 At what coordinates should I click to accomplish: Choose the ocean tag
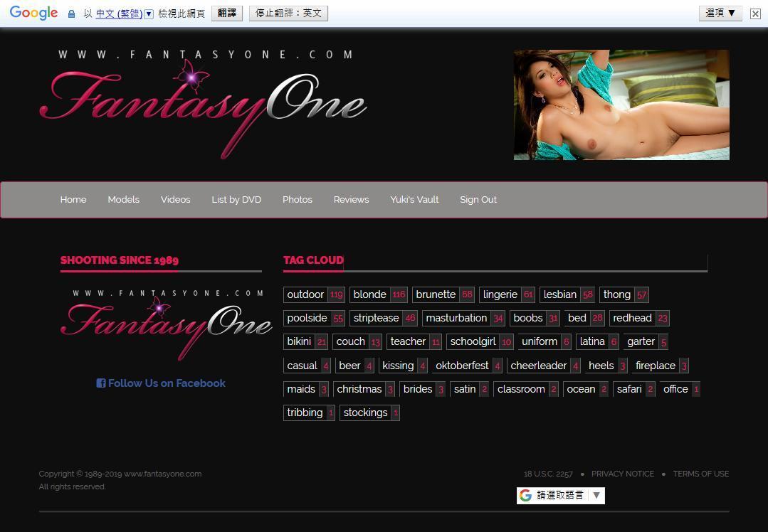[586, 389]
